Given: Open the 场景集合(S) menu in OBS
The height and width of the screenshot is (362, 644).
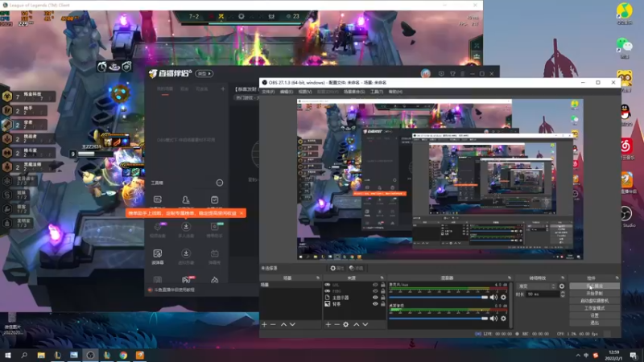Looking at the screenshot, I should tap(354, 92).
